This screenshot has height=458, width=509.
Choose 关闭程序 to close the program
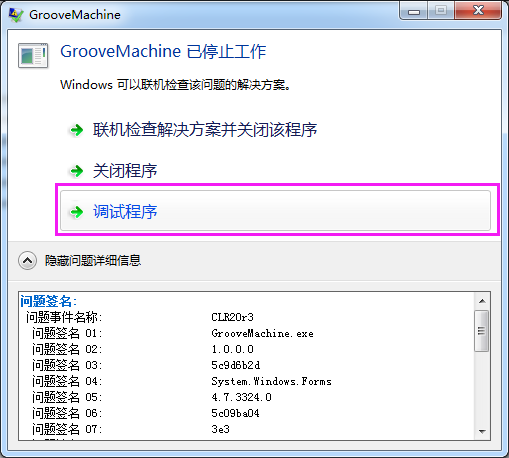(x=125, y=171)
